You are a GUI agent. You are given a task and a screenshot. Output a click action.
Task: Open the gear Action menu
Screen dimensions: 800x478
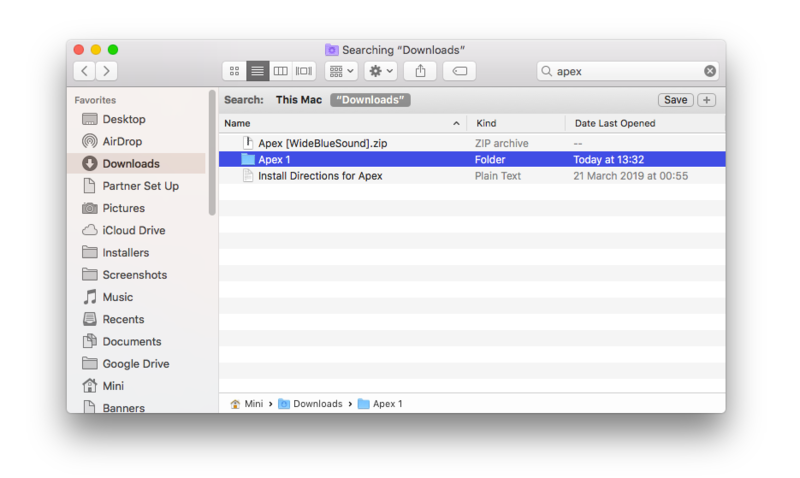click(x=381, y=71)
